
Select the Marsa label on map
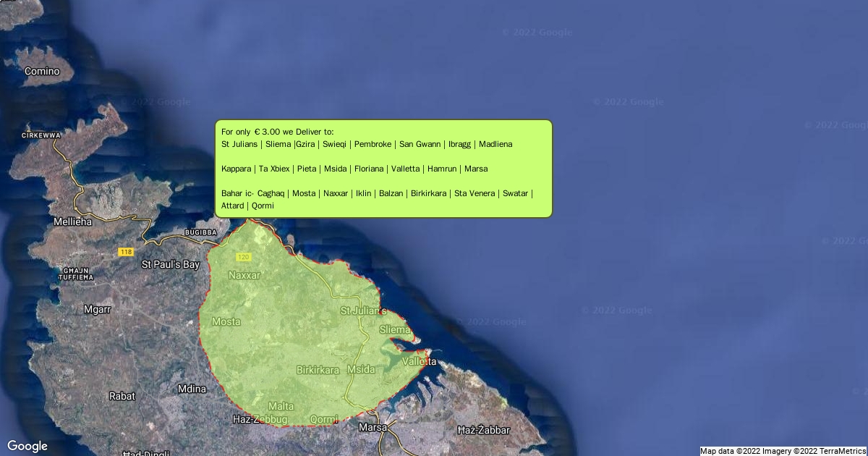point(373,427)
